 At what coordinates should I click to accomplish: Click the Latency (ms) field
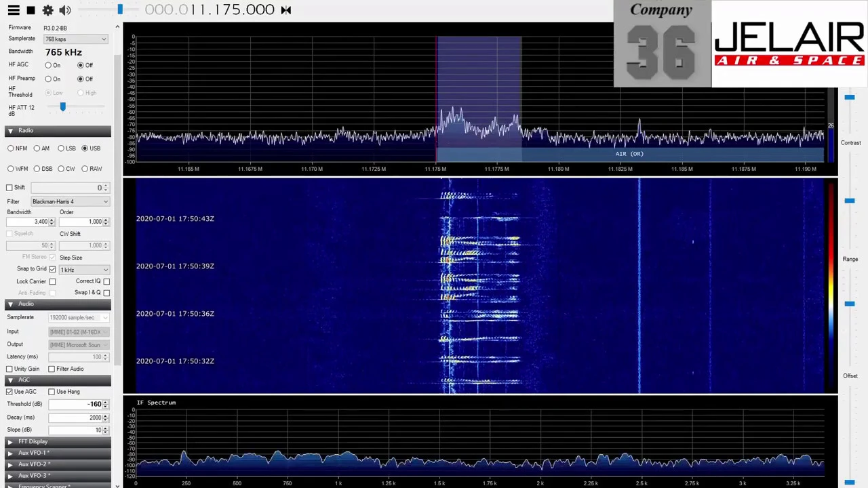[79, 357]
